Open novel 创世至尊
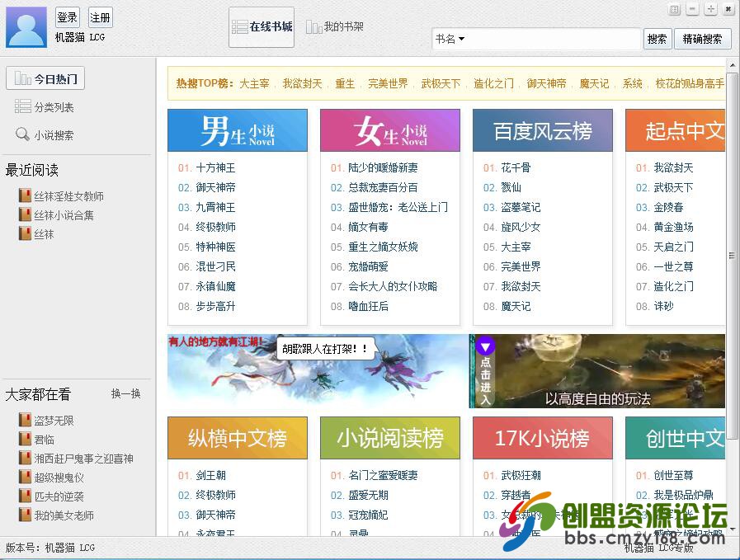Image resolution: width=740 pixels, height=560 pixels. point(673,475)
